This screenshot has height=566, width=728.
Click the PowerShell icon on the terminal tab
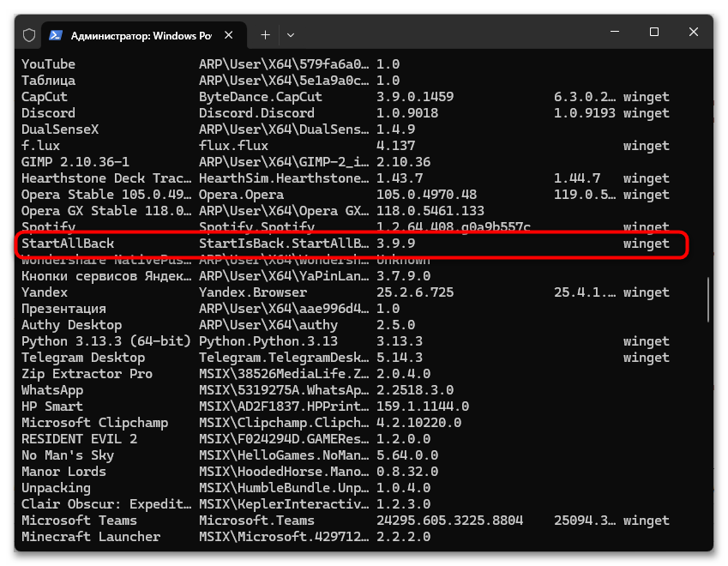tap(55, 34)
